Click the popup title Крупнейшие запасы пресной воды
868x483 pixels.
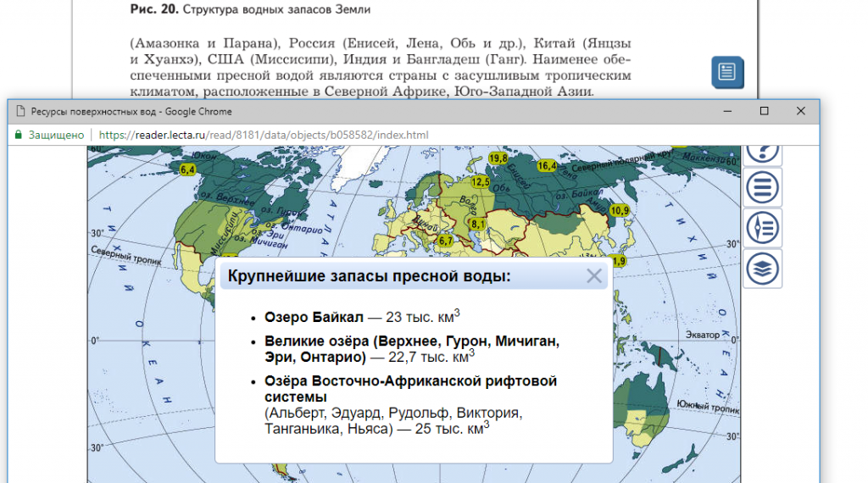(x=370, y=275)
